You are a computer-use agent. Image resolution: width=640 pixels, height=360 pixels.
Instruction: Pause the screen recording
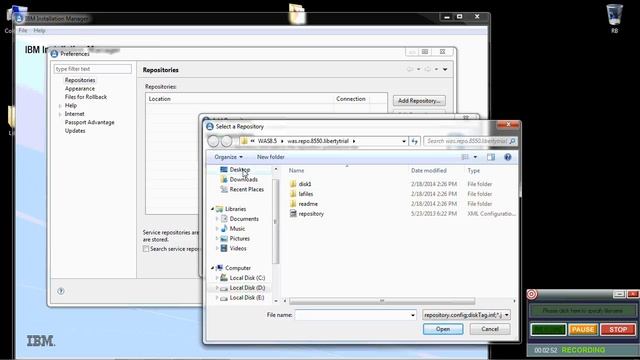pyautogui.click(x=583, y=329)
